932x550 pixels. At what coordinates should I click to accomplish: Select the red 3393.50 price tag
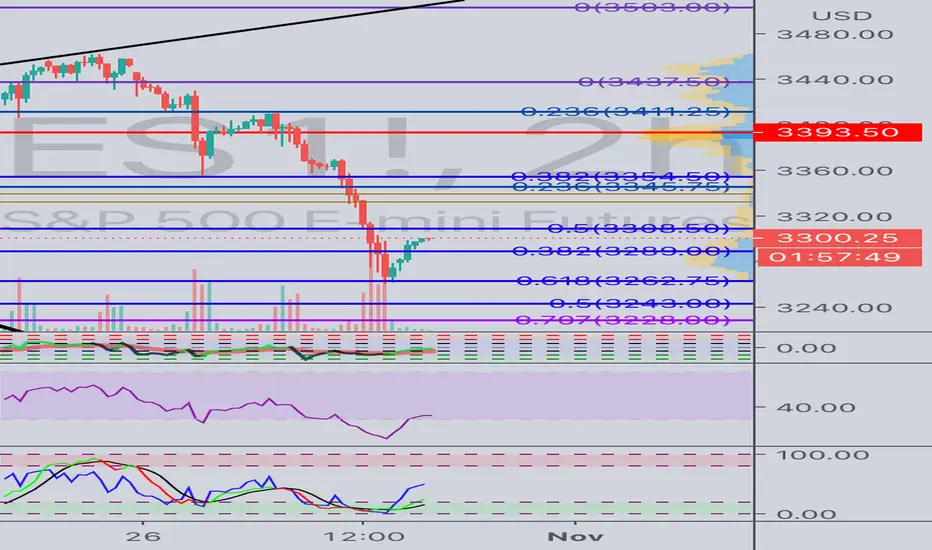pyautogui.click(x=837, y=132)
